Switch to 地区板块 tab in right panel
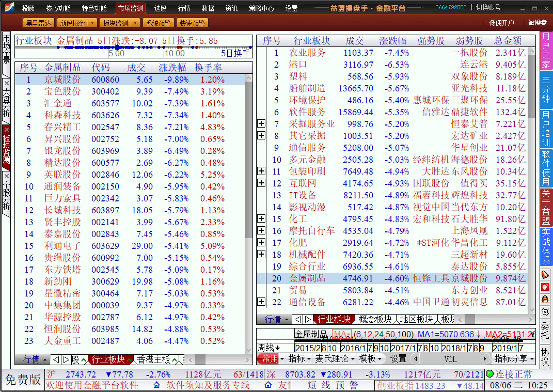This screenshot has height=392, width=553. point(417,319)
